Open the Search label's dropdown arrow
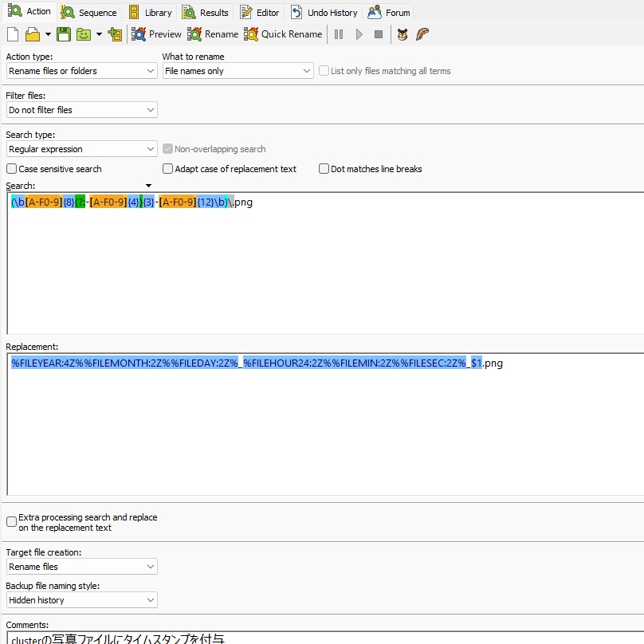 [x=148, y=186]
